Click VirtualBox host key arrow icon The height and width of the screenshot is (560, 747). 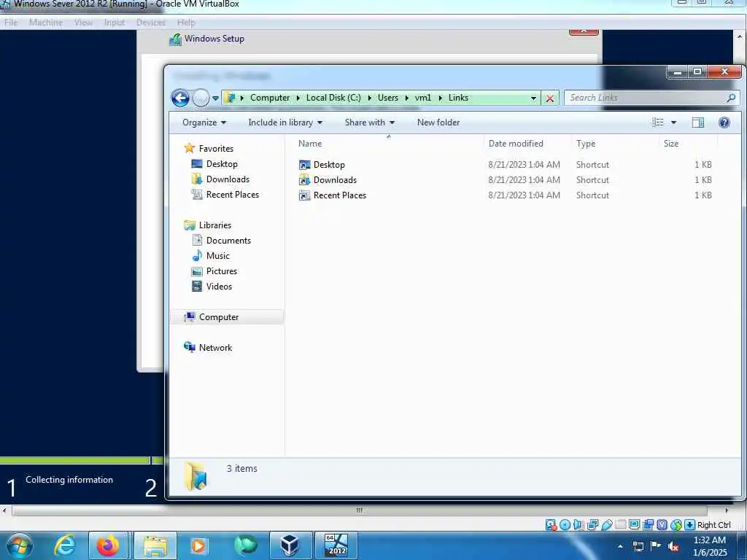tap(689, 525)
